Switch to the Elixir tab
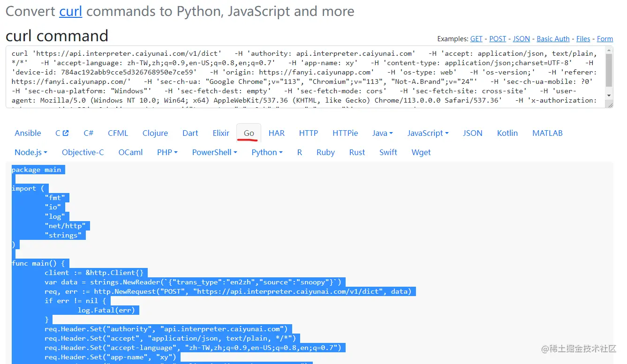The width and height of the screenshot is (627, 364). (x=221, y=133)
